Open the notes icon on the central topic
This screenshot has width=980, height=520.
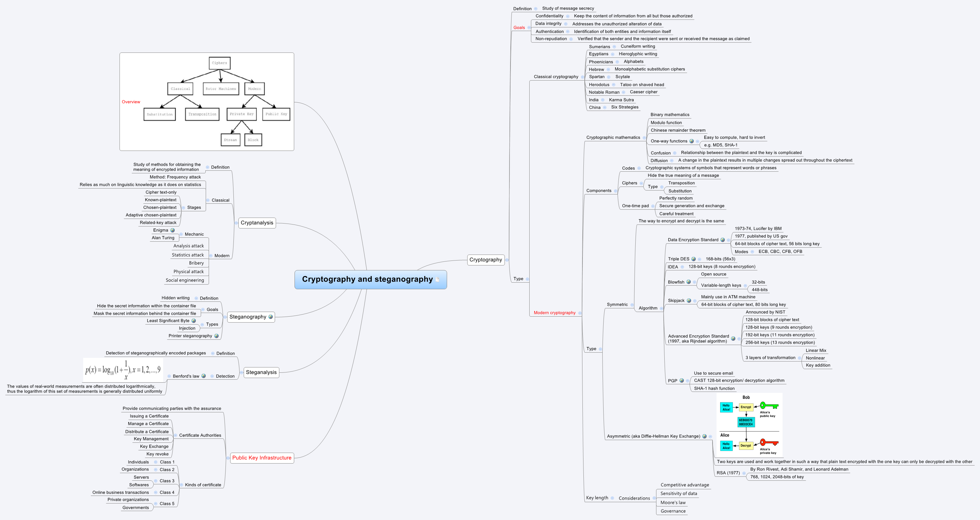pos(437,280)
